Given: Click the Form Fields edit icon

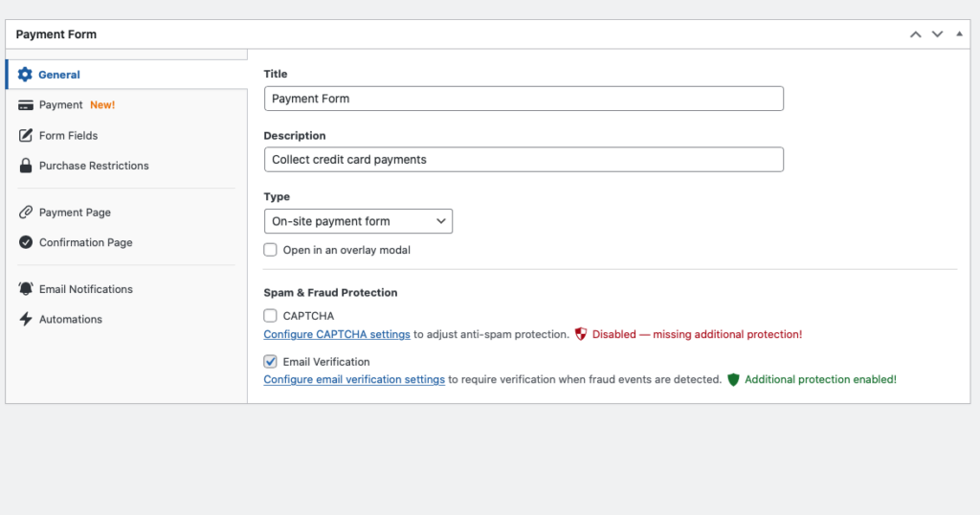Looking at the screenshot, I should click(x=25, y=136).
